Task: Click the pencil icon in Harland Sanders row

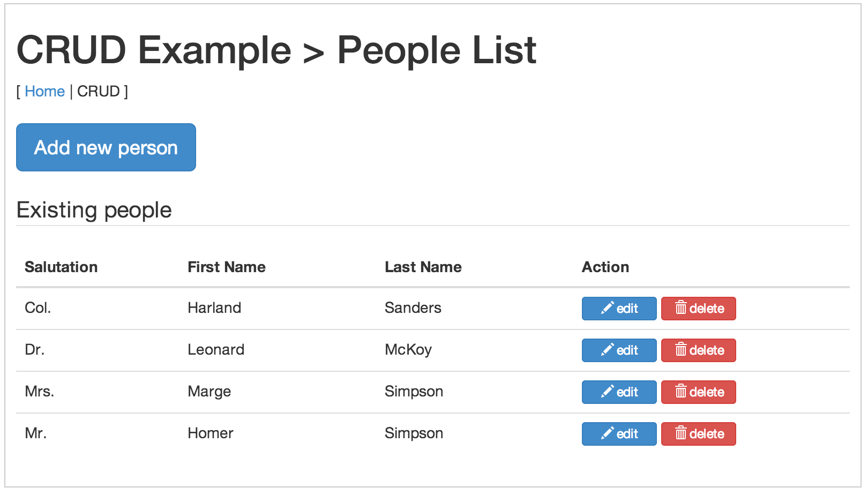Action: [x=607, y=308]
